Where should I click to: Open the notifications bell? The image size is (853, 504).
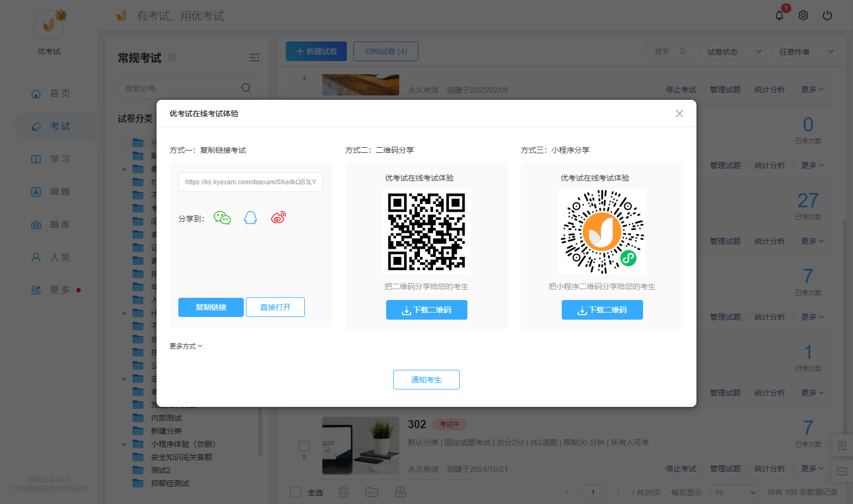point(779,15)
